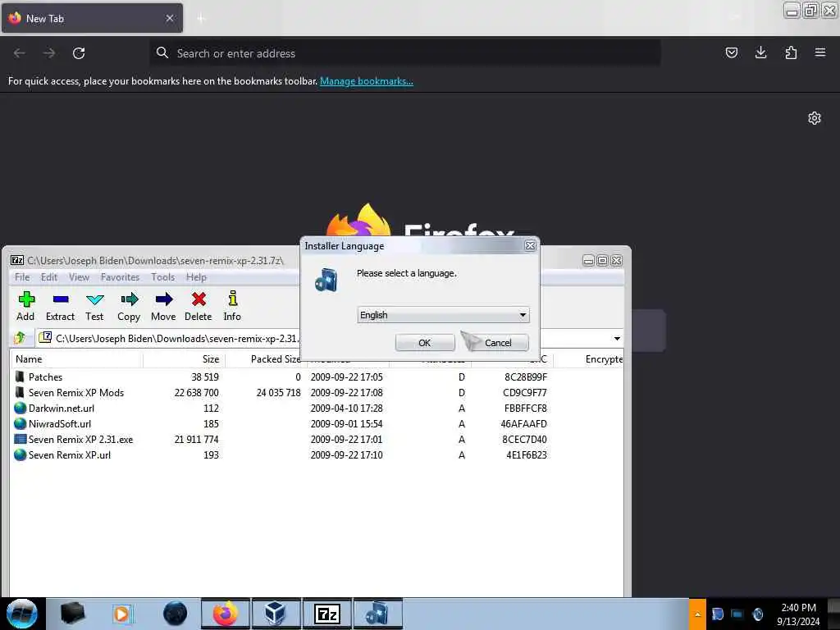Click the installer taskbar button
840x630 pixels.
coord(377,614)
